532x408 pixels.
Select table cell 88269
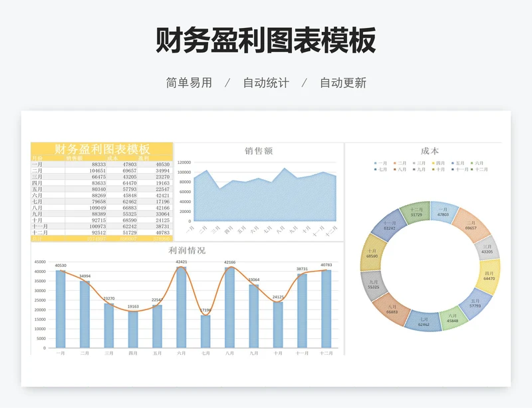coord(98,195)
